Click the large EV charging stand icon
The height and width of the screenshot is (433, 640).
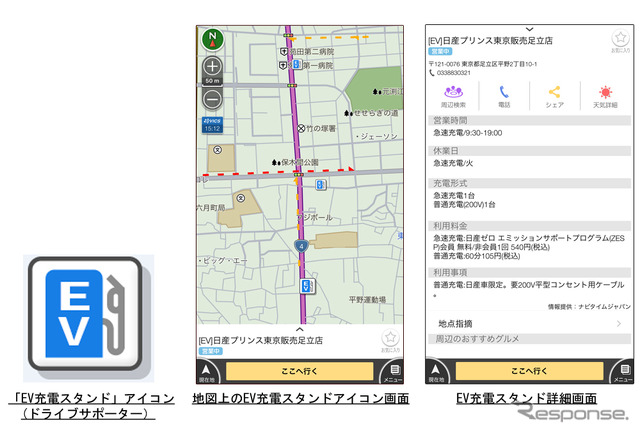(x=88, y=317)
